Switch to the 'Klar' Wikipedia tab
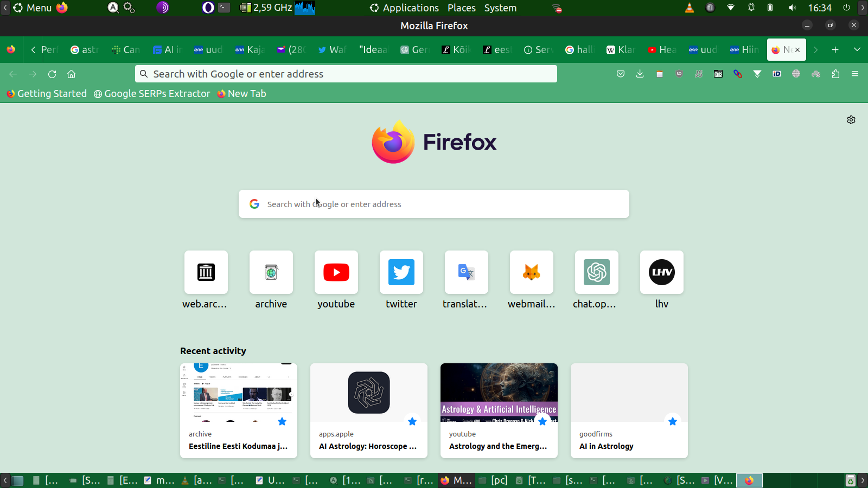The image size is (868, 488). 621,50
